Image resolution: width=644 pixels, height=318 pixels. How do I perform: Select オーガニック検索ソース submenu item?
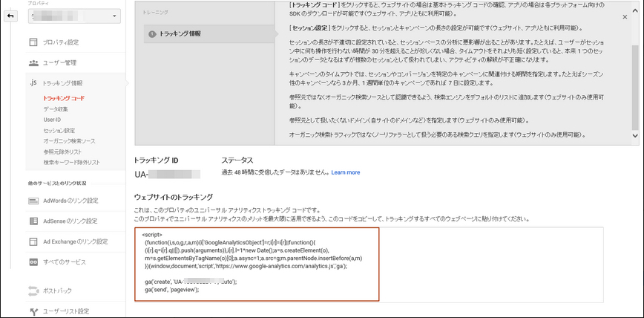69,141
